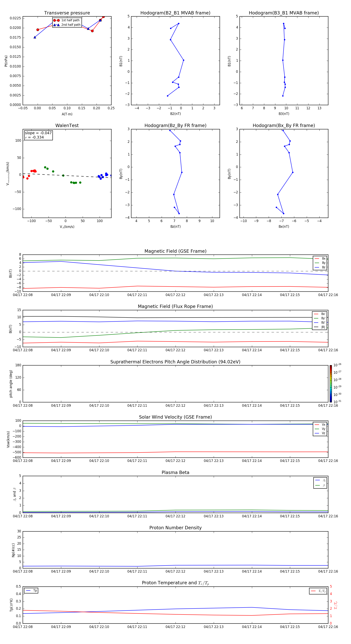
Task: Click the 'Np(#/cc)' y-axis label
Action: 13,550
